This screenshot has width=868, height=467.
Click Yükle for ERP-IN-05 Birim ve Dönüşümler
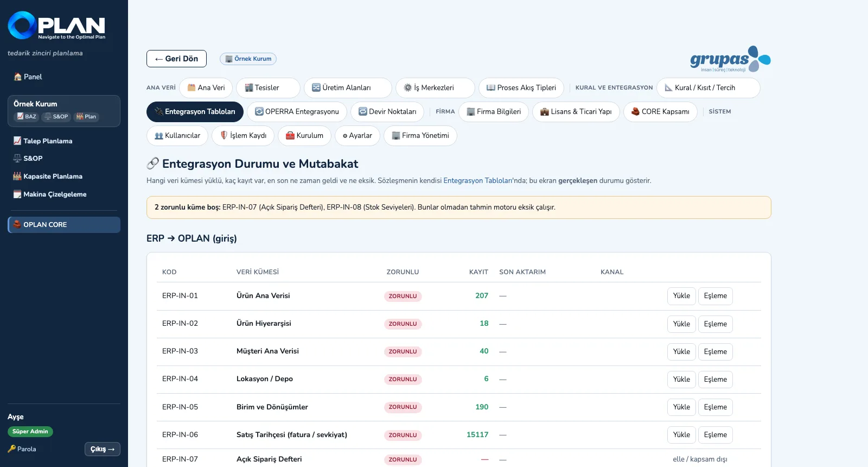click(681, 407)
